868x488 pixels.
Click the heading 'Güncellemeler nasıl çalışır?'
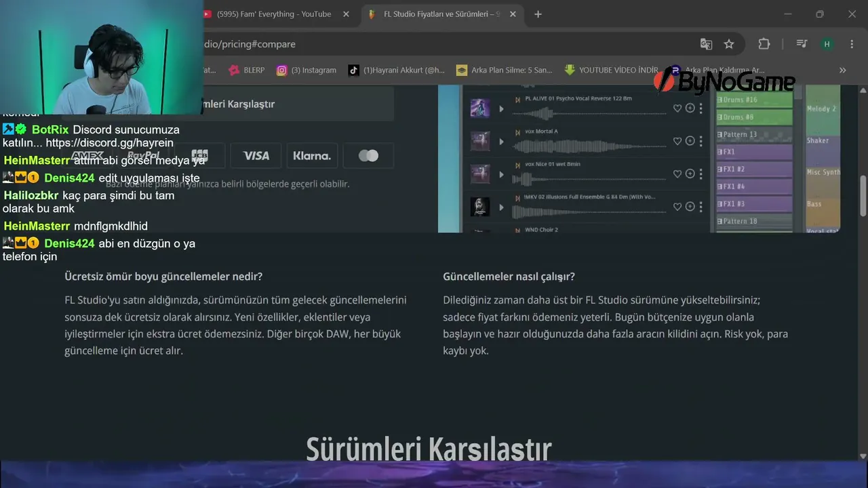point(509,277)
